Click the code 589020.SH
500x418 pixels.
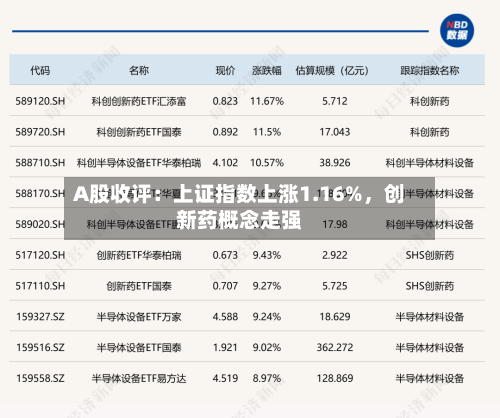coord(40,224)
